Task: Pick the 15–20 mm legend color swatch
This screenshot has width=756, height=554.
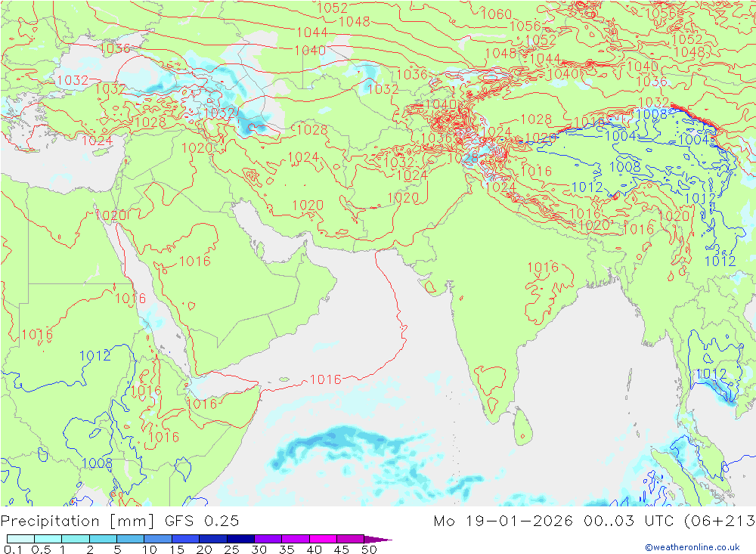Action: point(185,539)
